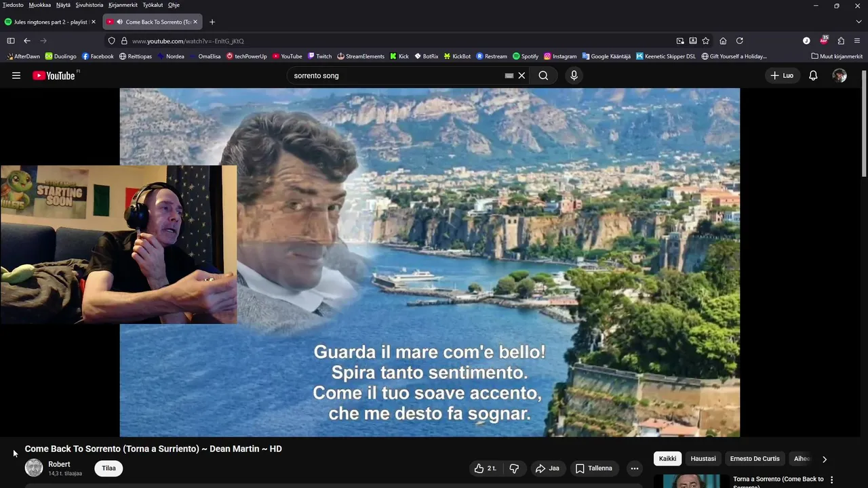Go back one page in the browser
Viewport: 868px width, 488px height.
click(27, 41)
